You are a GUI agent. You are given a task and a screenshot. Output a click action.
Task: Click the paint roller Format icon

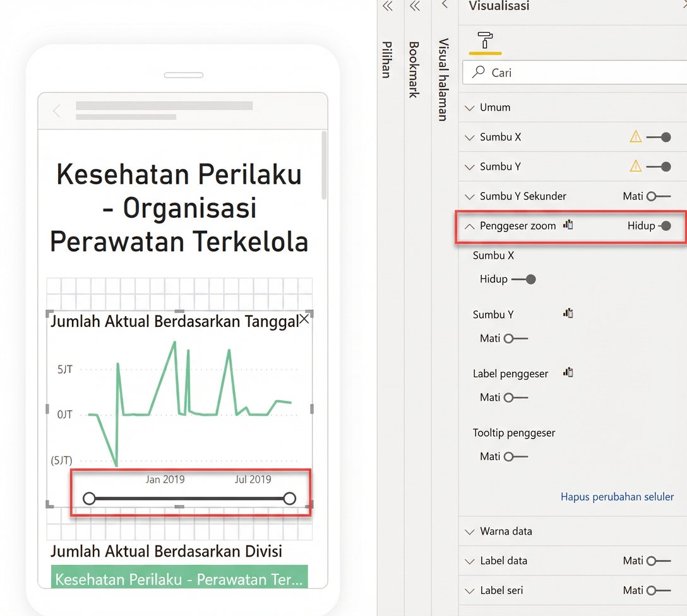tap(485, 40)
